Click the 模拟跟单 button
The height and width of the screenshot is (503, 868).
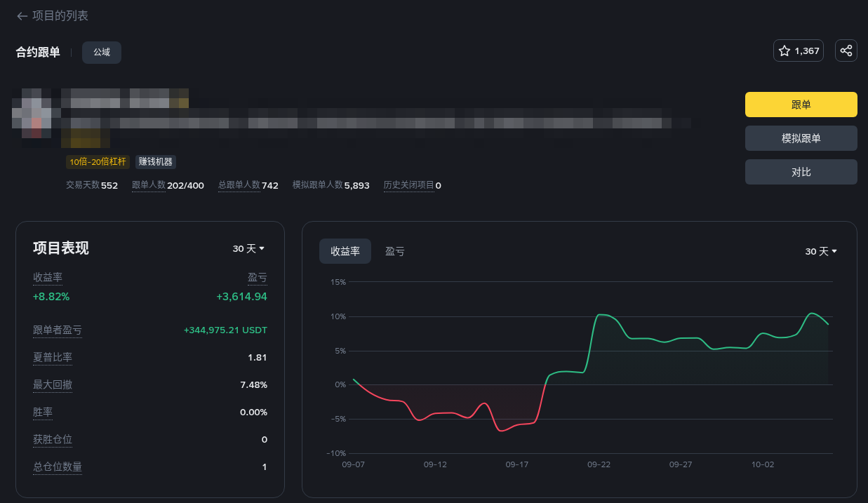[801, 138]
